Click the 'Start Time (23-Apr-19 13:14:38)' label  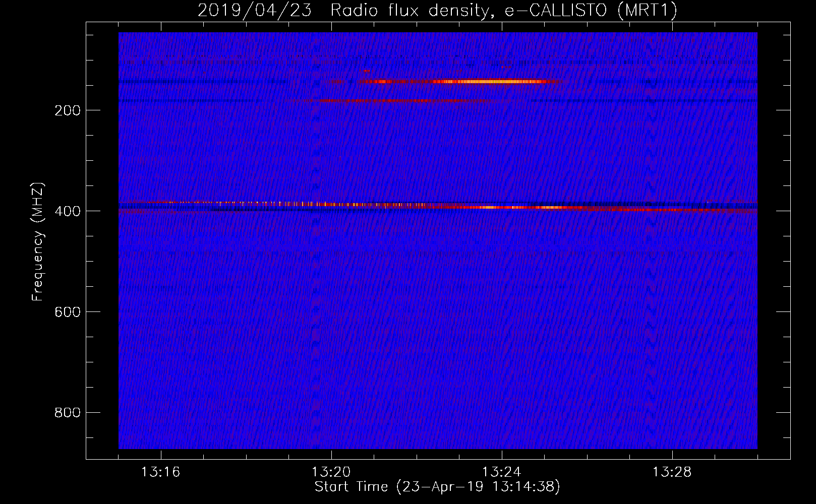click(x=437, y=487)
